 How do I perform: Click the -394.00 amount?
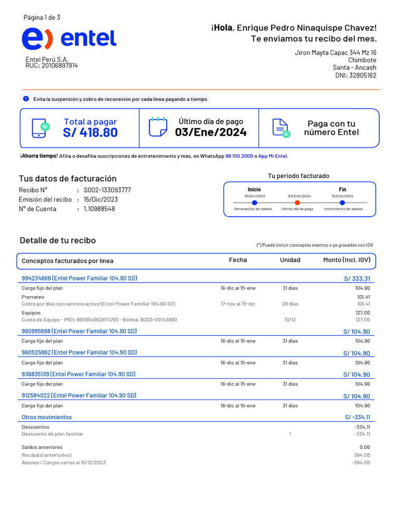361,463
